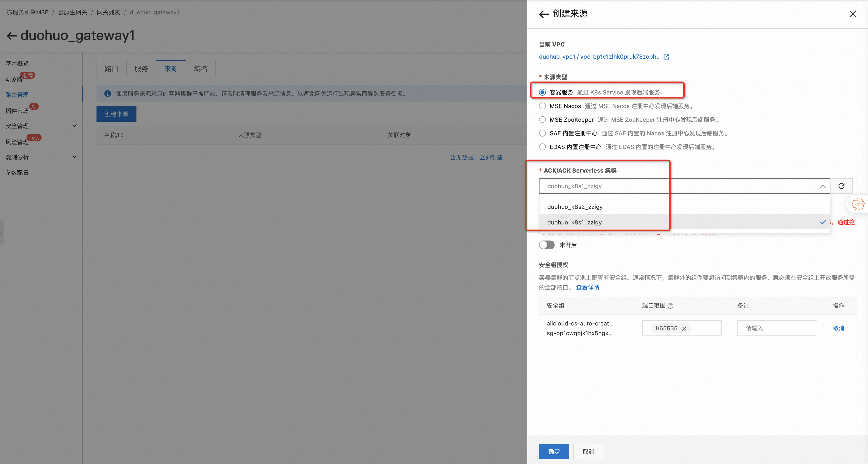868x464 pixels.
Task: Open the 域名 tab
Action: click(201, 69)
